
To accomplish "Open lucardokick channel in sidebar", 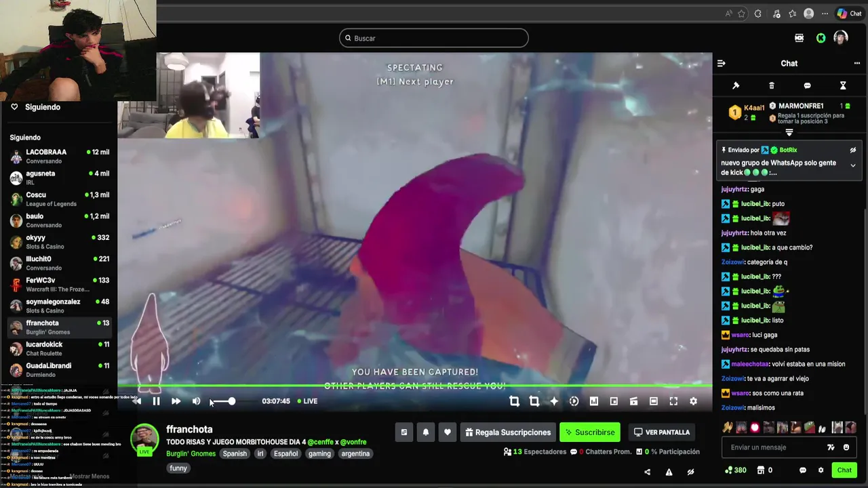I will pyautogui.click(x=60, y=348).
